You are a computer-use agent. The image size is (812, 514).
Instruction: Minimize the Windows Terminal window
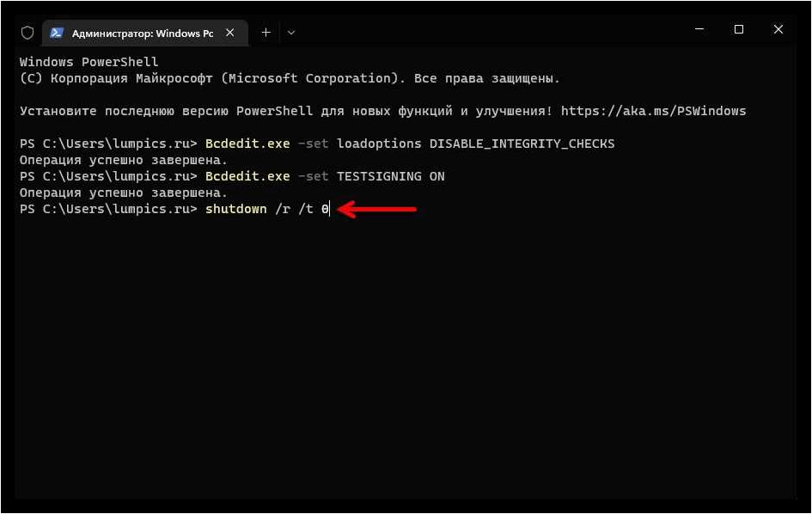[699, 29]
